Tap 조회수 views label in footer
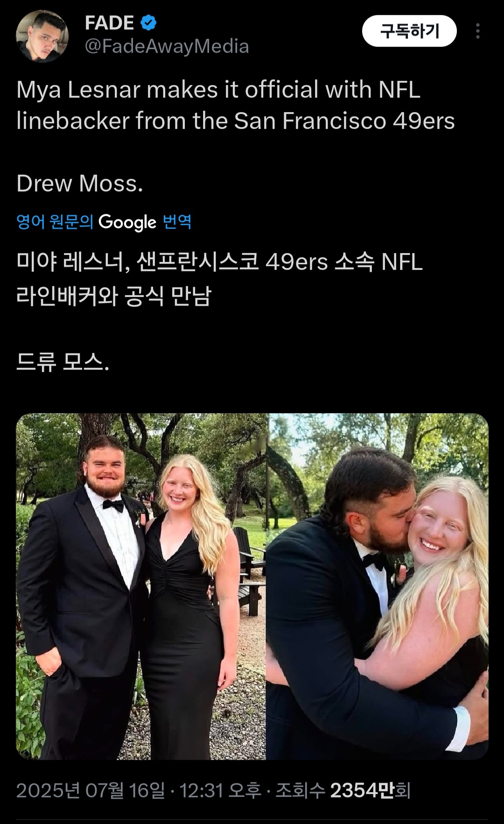Screen dimensions: 504x824 click(x=300, y=790)
